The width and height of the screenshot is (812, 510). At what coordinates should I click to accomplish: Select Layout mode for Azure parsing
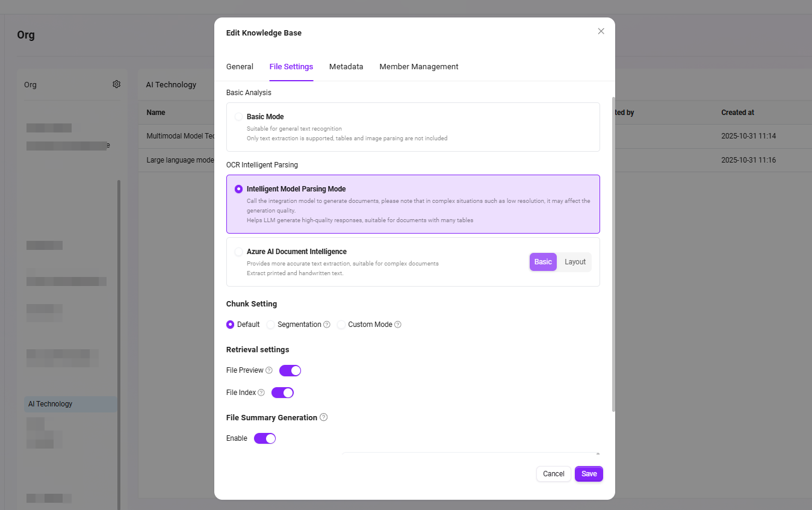tap(575, 262)
